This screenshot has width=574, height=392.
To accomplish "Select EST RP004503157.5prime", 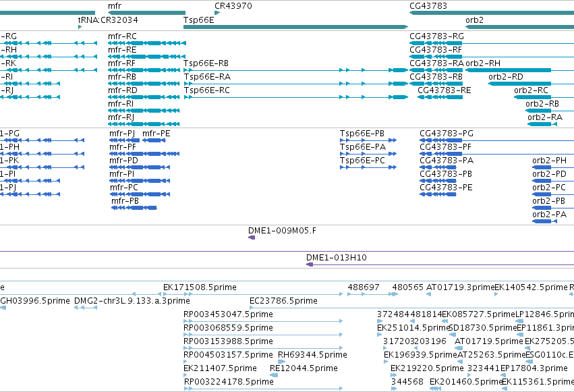I will coord(185,362).
